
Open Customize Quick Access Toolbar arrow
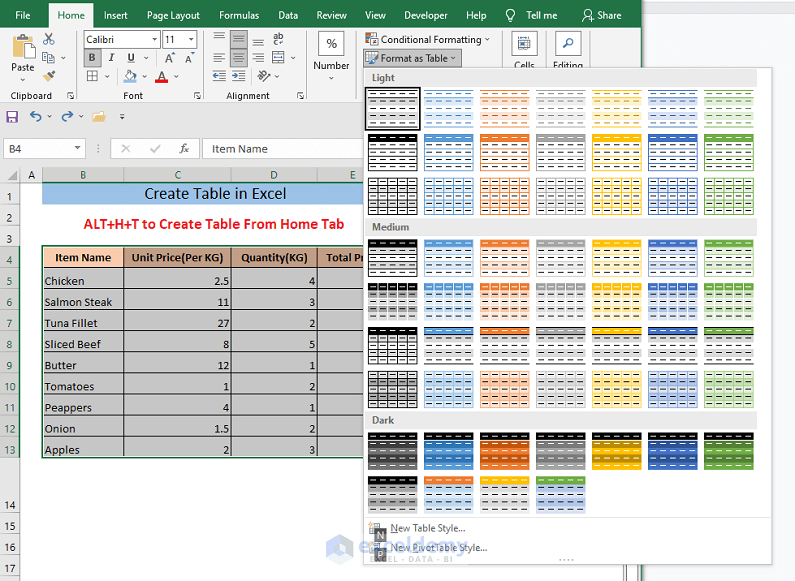click(122, 117)
